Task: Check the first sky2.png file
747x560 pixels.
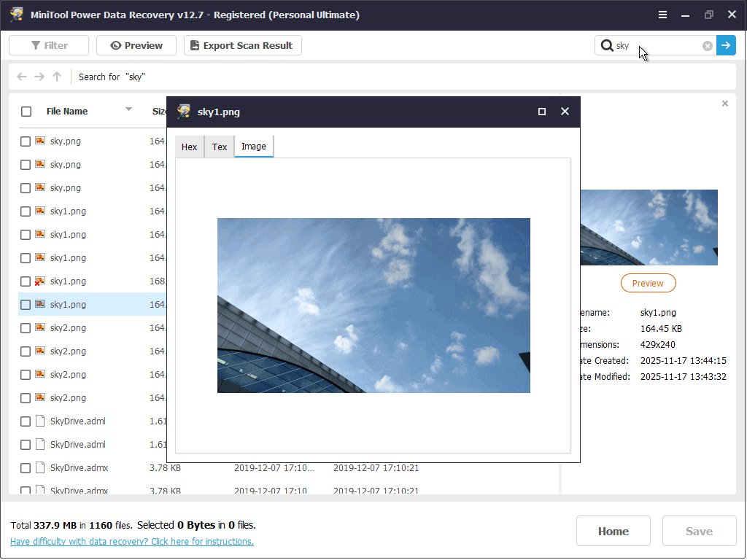Action: coord(25,327)
